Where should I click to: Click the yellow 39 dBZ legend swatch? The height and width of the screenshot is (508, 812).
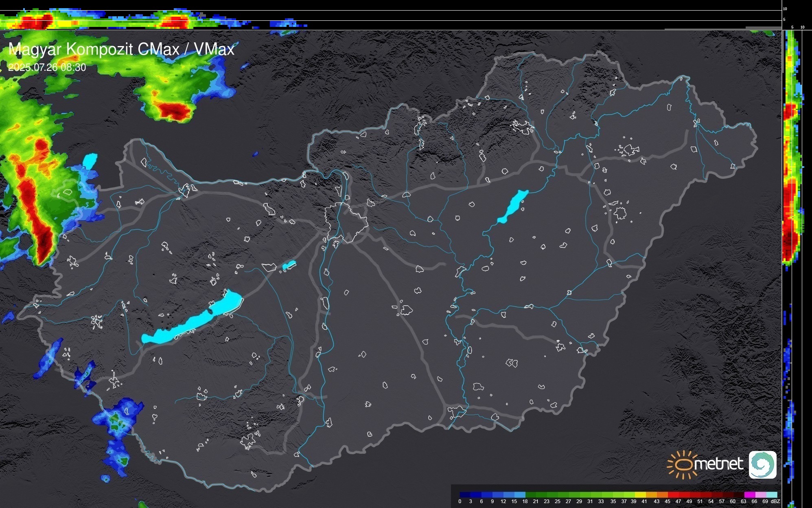coord(640,495)
